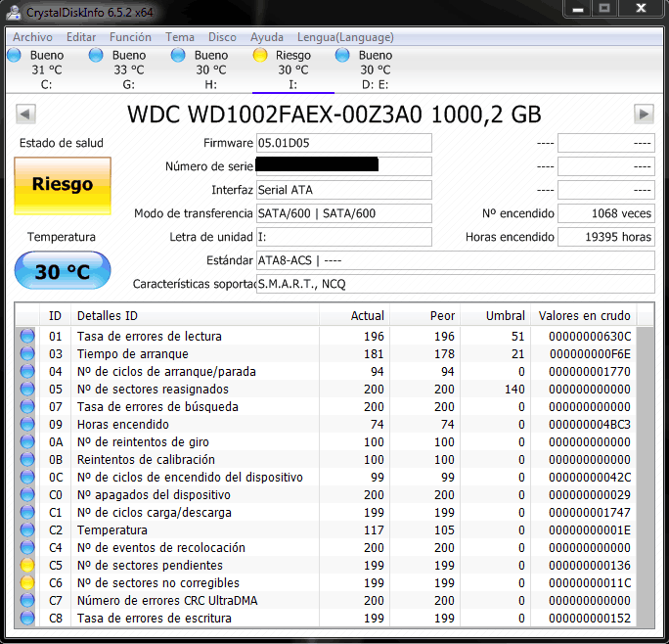669x644 pixels.
Task: Click the Estándar ATA8-ACS field
Action: (x=455, y=260)
